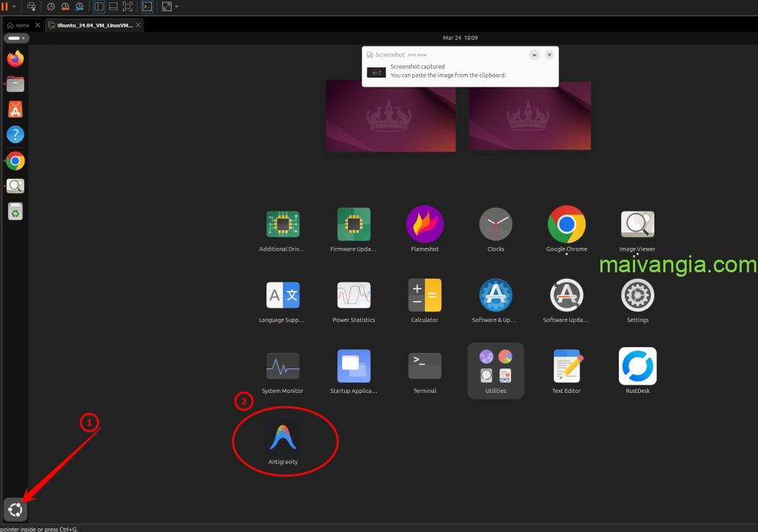Open the VMware fullscreen dropdown arrow
The width and height of the screenshot is (758, 532).
coord(176,7)
